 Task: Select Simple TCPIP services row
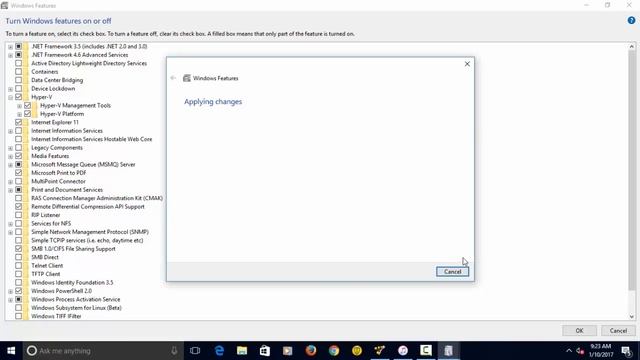click(87, 240)
